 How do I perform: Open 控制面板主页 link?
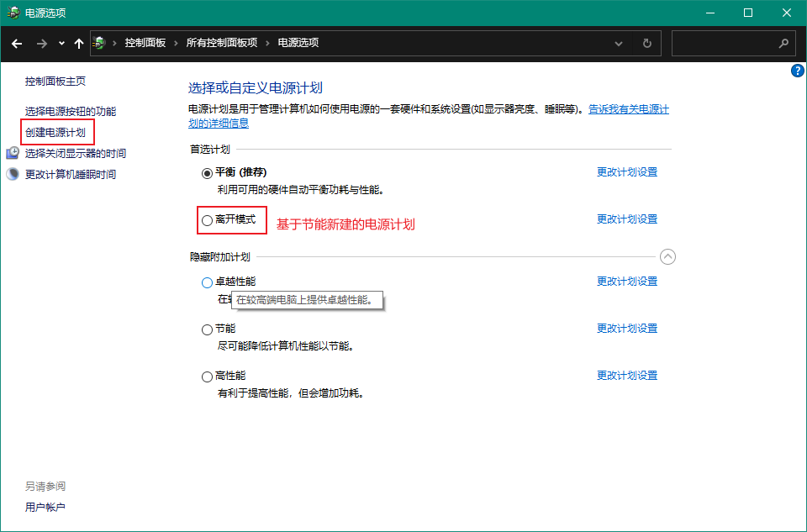point(55,82)
